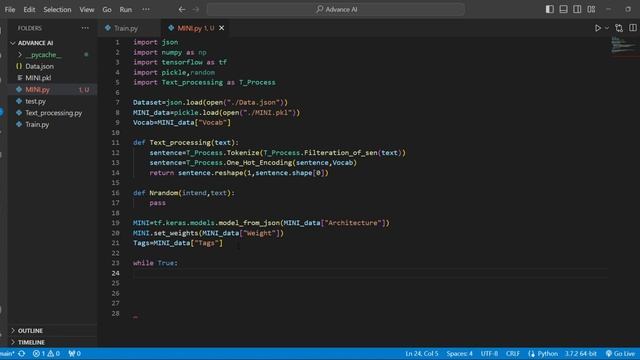The width and height of the screenshot is (640, 360).
Task: Change line endings via CRLF
Action: point(513,353)
